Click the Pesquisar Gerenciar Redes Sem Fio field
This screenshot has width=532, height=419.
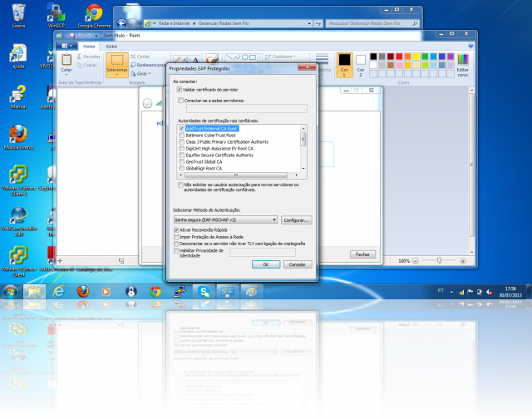(x=372, y=23)
